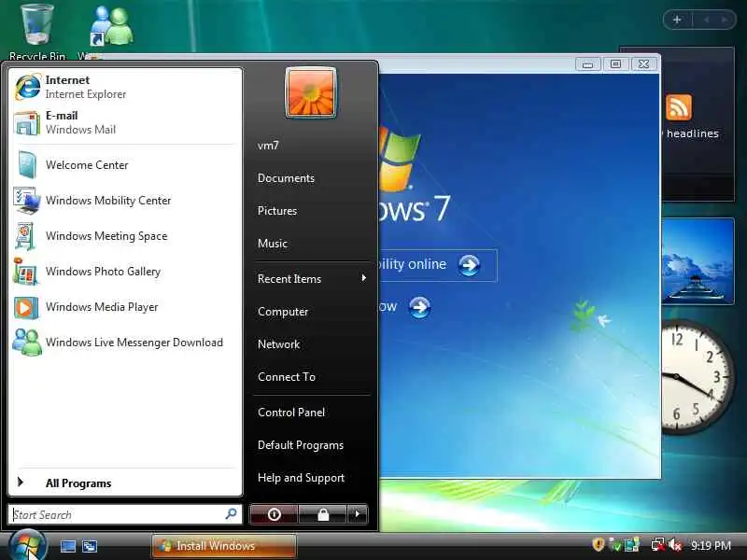Image resolution: width=747 pixels, height=560 pixels.
Task: Open Windows Photo Gallery
Action: (x=125, y=272)
